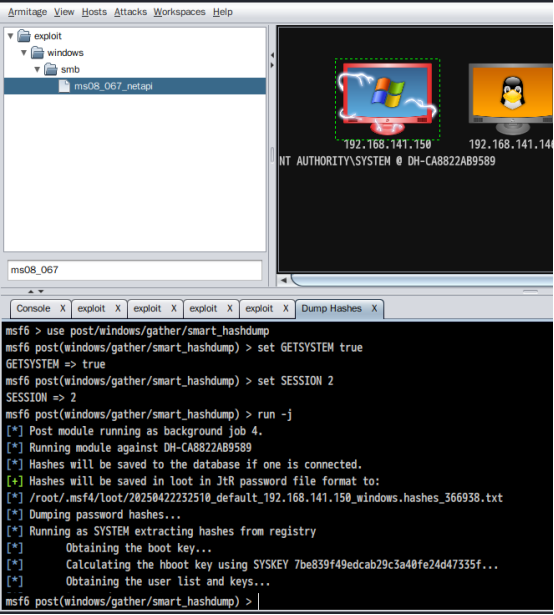The height and width of the screenshot is (615, 554).
Task: Switch to the first exploit tab
Action: pos(91,309)
